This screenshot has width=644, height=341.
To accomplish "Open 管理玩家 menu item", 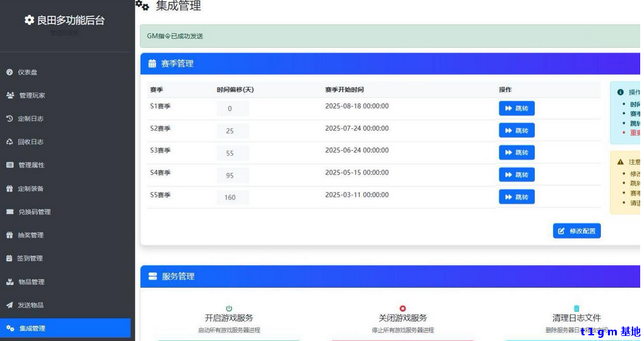I will 65,95.
